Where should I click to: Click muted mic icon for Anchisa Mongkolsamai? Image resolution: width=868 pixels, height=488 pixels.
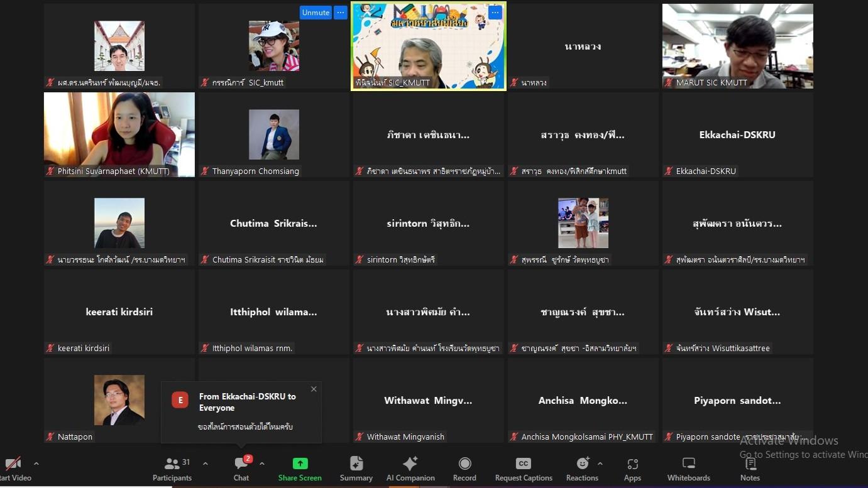coord(515,436)
